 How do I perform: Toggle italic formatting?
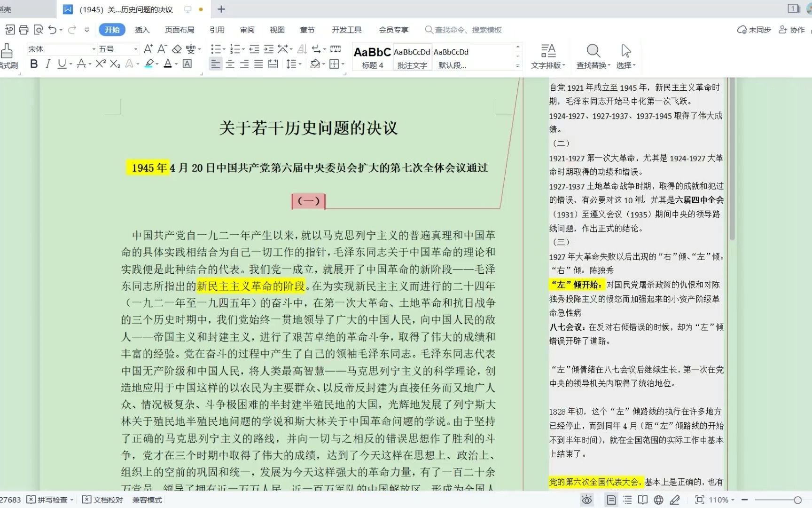click(47, 63)
